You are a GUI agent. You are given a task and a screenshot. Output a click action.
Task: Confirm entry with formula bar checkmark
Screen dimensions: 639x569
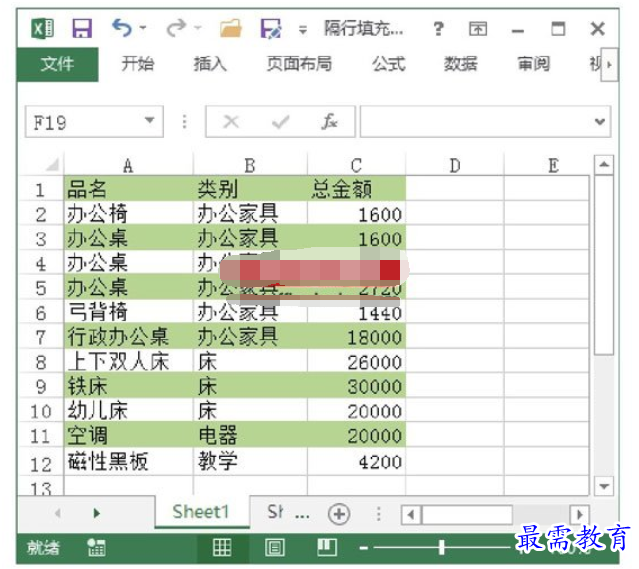pyautogui.click(x=280, y=121)
